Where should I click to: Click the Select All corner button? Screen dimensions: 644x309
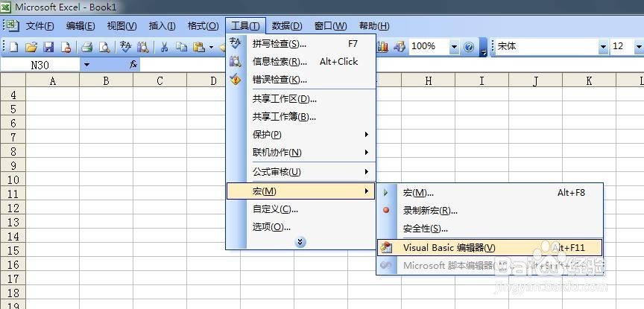click(x=13, y=80)
